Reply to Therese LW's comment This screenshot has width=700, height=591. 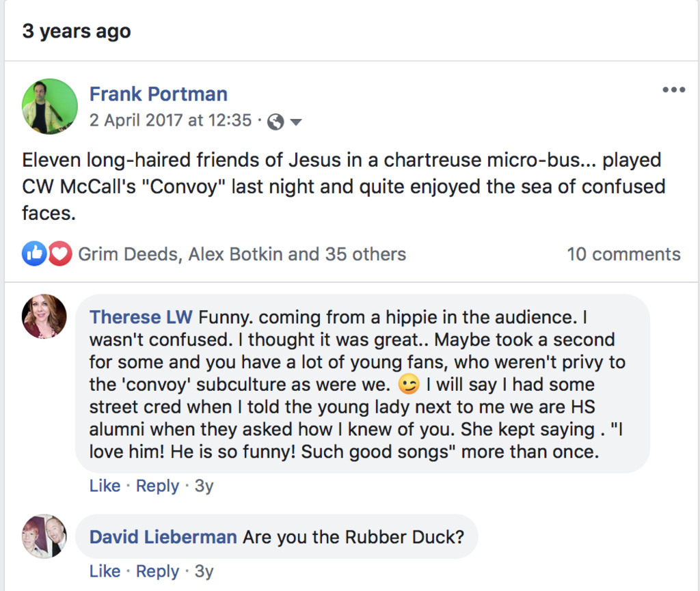coord(157,486)
